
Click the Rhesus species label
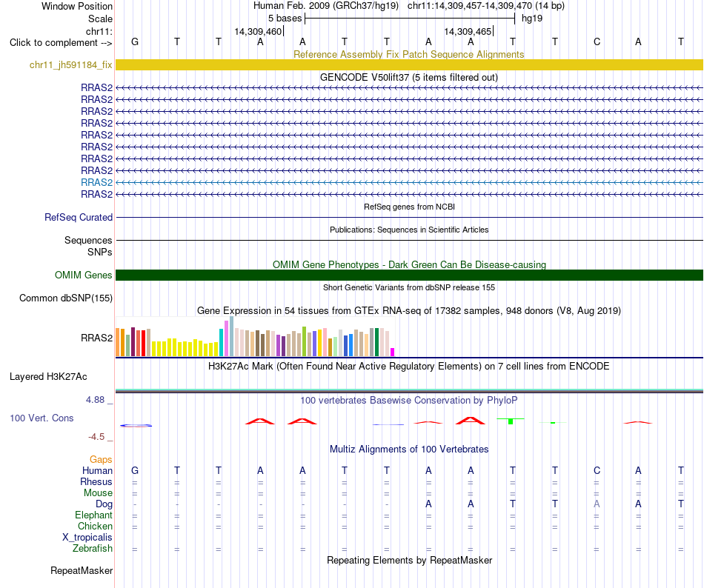pyautogui.click(x=96, y=481)
